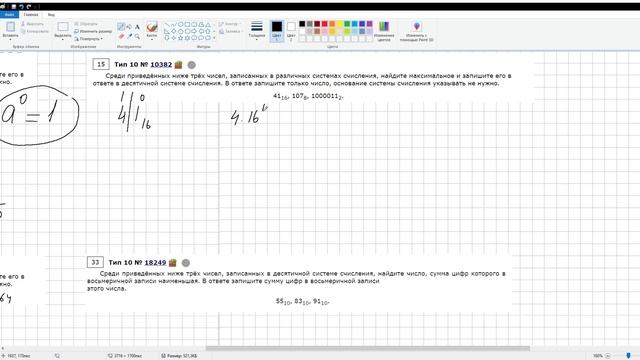Click the Paste (Вставить) clipboard icon
640x360 pixels.
coord(10,27)
